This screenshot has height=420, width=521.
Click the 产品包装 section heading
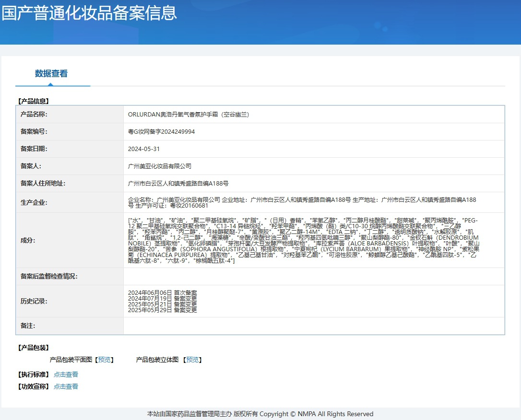tap(34, 348)
